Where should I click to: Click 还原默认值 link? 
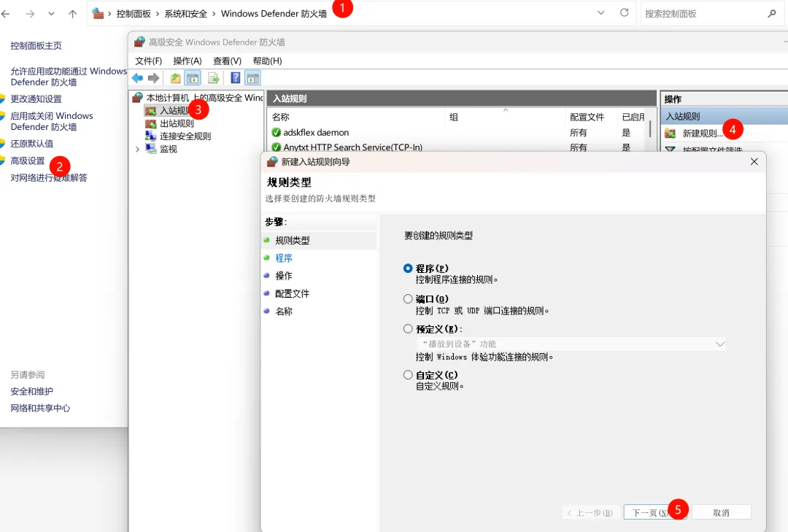tap(31, 144)
